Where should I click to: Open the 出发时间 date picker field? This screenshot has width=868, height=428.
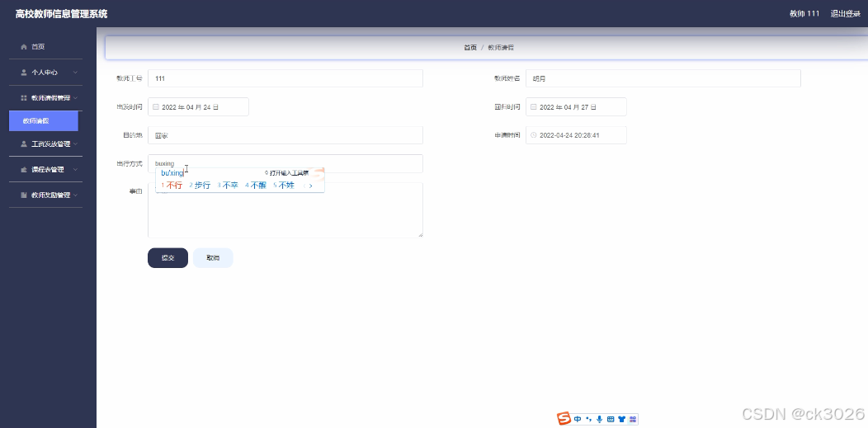click(198, 107)
